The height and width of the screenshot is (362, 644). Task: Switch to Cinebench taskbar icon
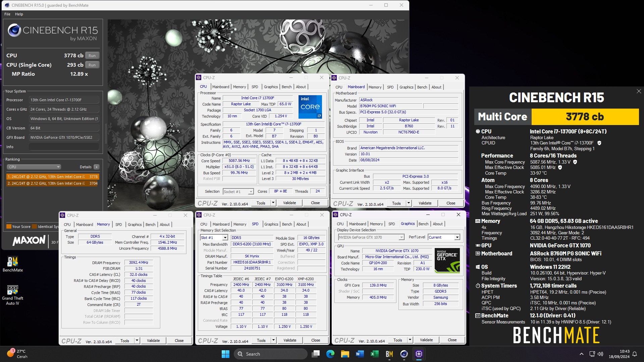coord(404,354)
